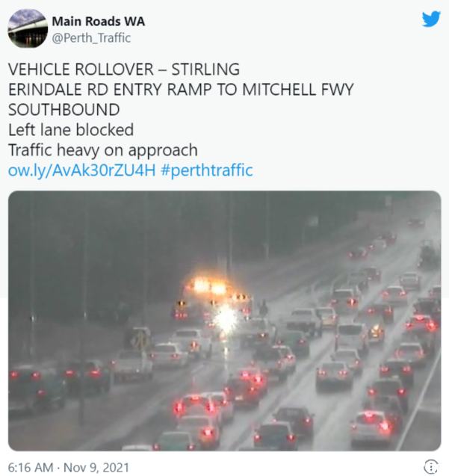Select the Traffic heavy on approach text

(103, 150)
